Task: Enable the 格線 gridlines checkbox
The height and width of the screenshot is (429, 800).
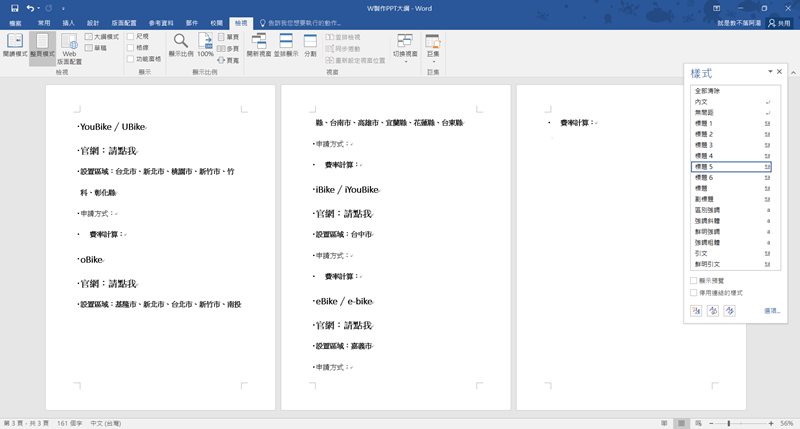Action: (x=130, y=47)
